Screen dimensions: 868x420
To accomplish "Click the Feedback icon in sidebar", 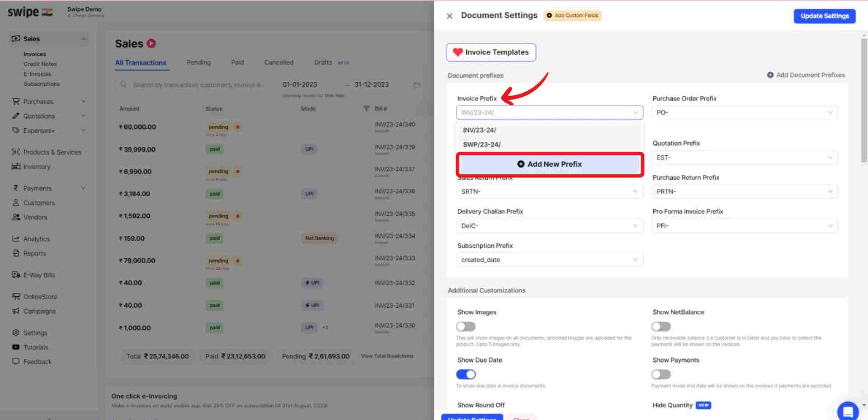I will (16, 362).
